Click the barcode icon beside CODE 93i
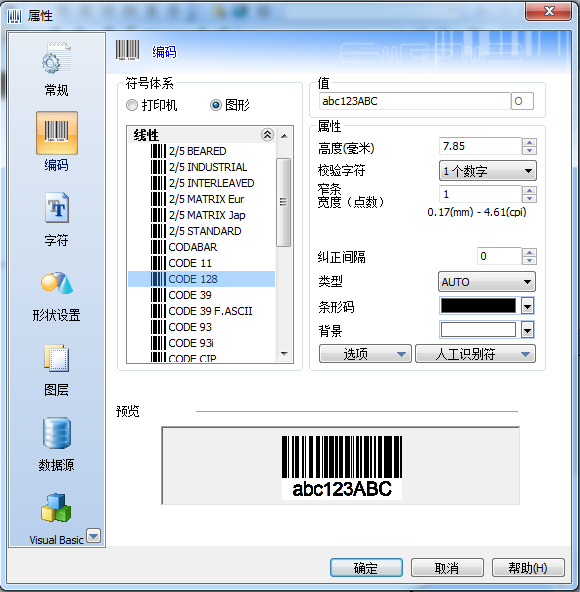The width and height of the screenshot is (580, 592). click(x=158, y=343)
